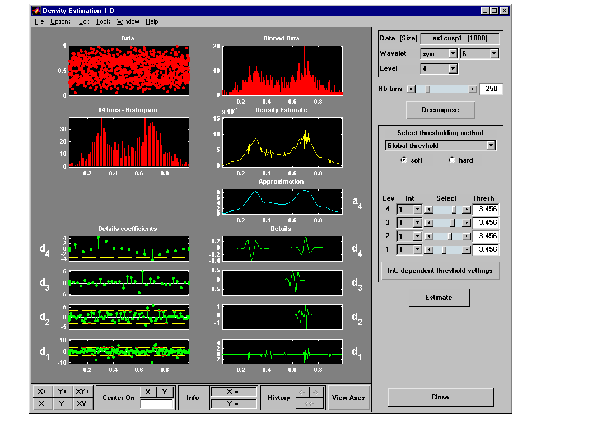Open the Wavelet family dropdown
The height and width of the screenshot is (423, 600).
click(x=437, y=52)
